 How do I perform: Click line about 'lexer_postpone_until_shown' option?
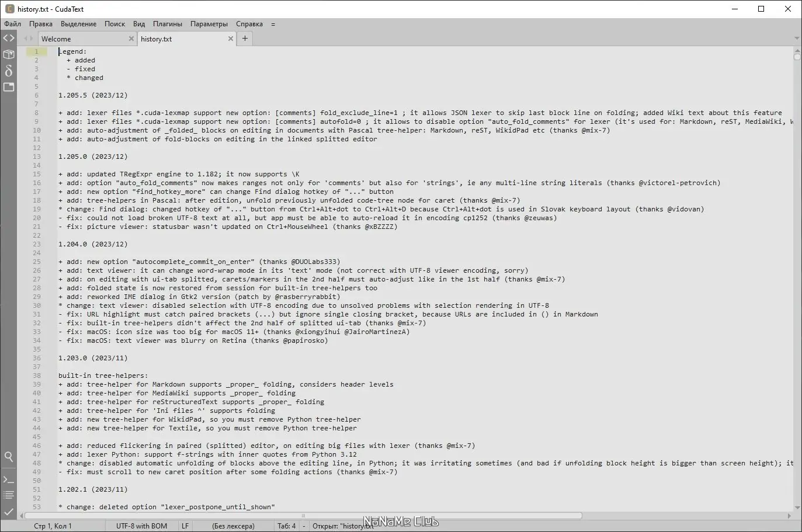166,507
